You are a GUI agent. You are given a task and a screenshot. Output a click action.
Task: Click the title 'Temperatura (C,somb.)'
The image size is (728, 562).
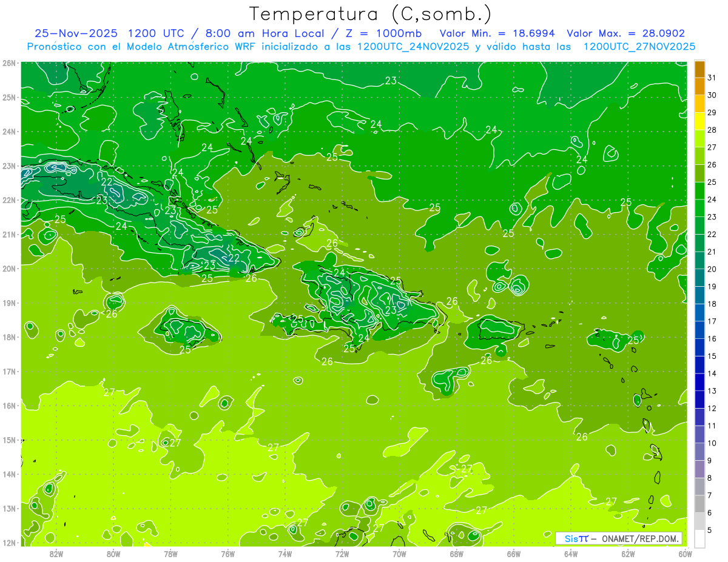point(371,15)
